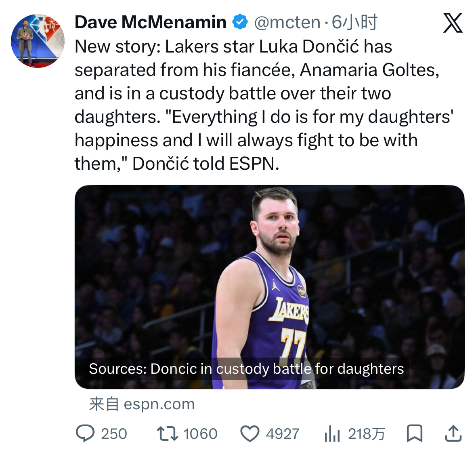Screen dimensions: 476x459
Task: Click the "Sources: Doncic in custody battle" headline
Action: tap(246, 369)
